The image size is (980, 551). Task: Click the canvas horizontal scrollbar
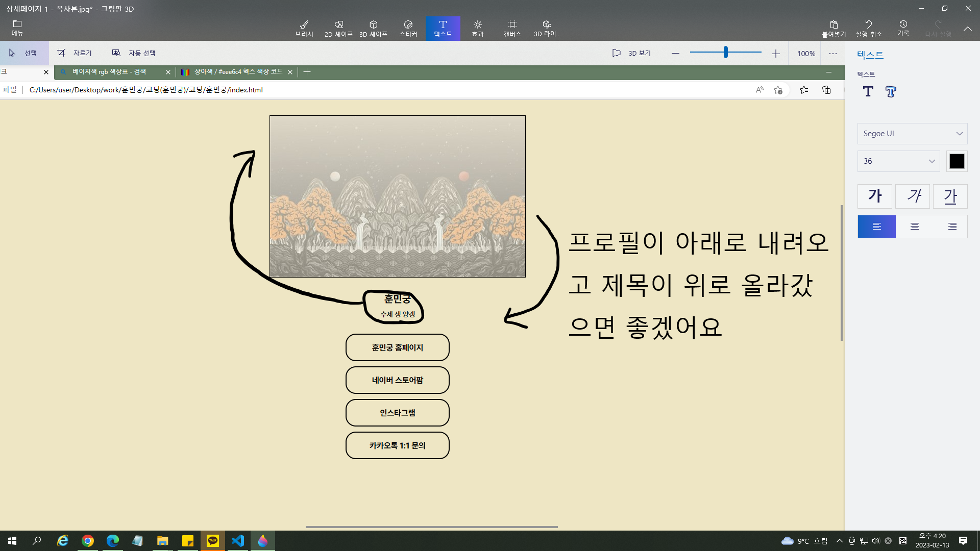click(x=431, y=527)
